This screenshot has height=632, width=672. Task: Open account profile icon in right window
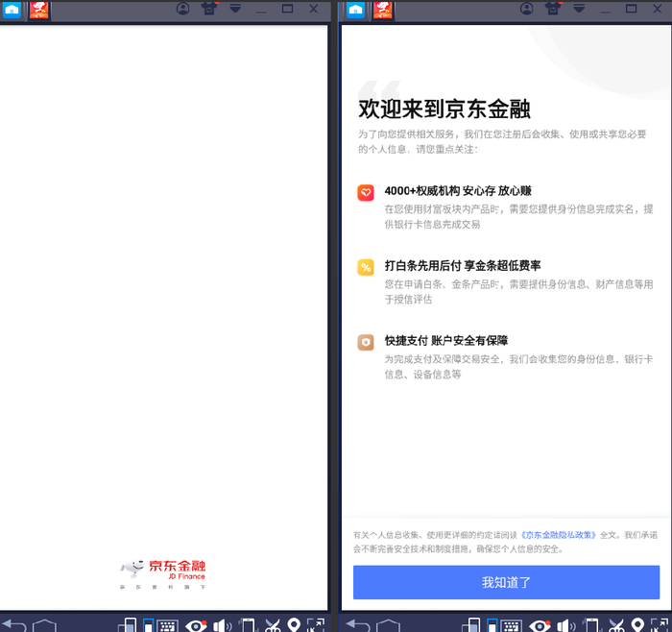(527, 9)
